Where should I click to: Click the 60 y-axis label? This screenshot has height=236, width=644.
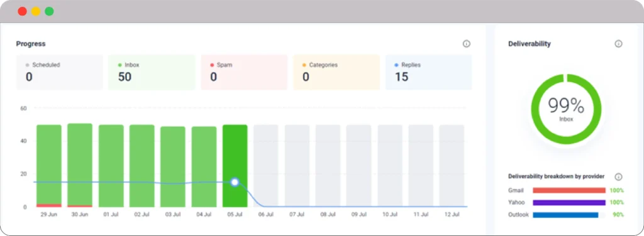(23, 108)
